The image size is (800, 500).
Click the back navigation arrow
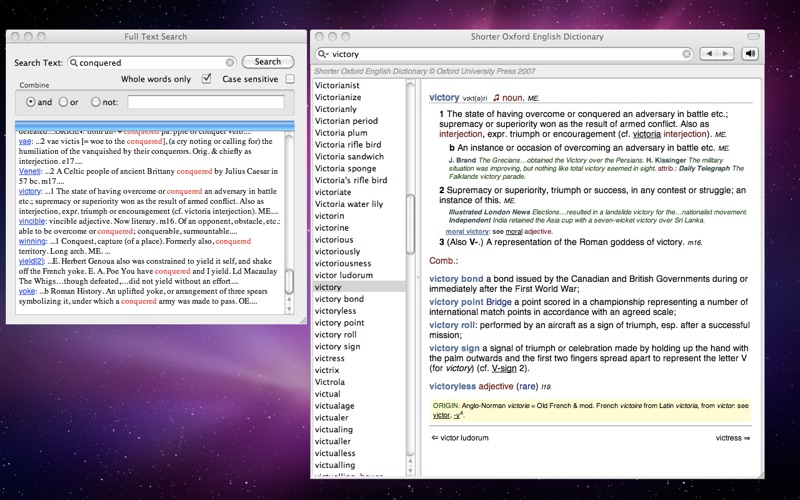coord(711,54)
